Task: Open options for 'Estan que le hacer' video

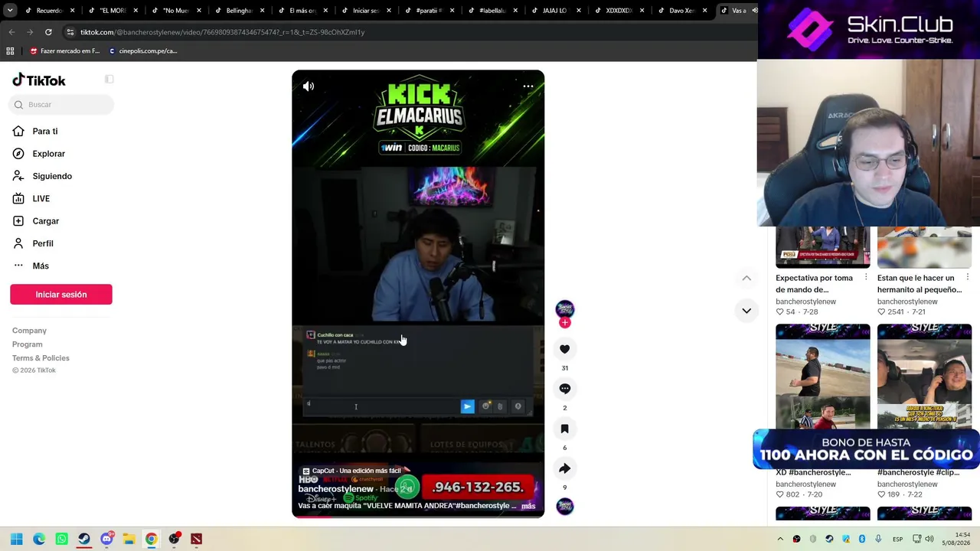Action: pos(968,277)
